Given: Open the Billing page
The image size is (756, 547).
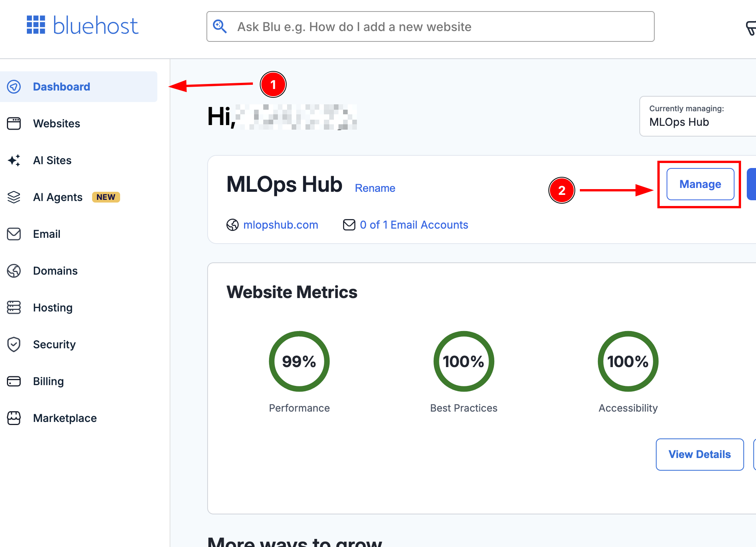Looking at the screenshot, I should (x=48, y=381).
